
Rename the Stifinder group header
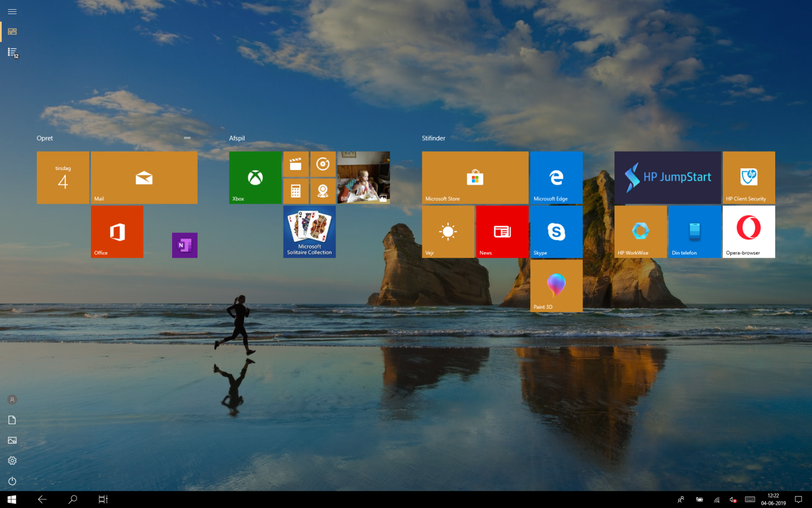coord(434,138)
